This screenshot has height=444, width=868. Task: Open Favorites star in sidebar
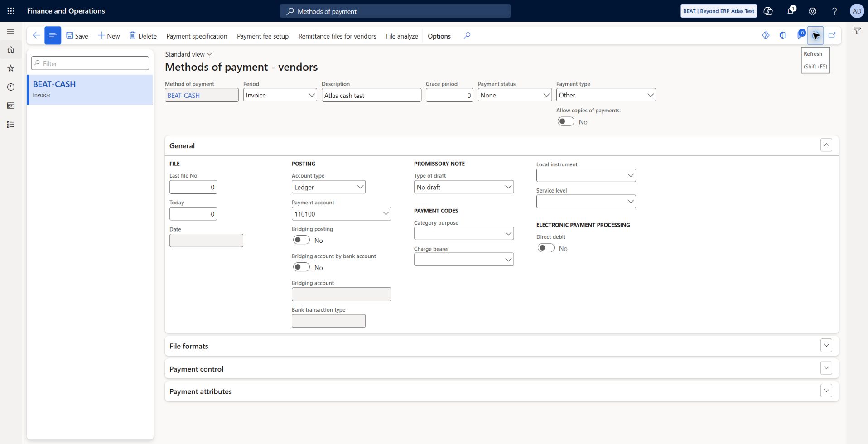11,68
